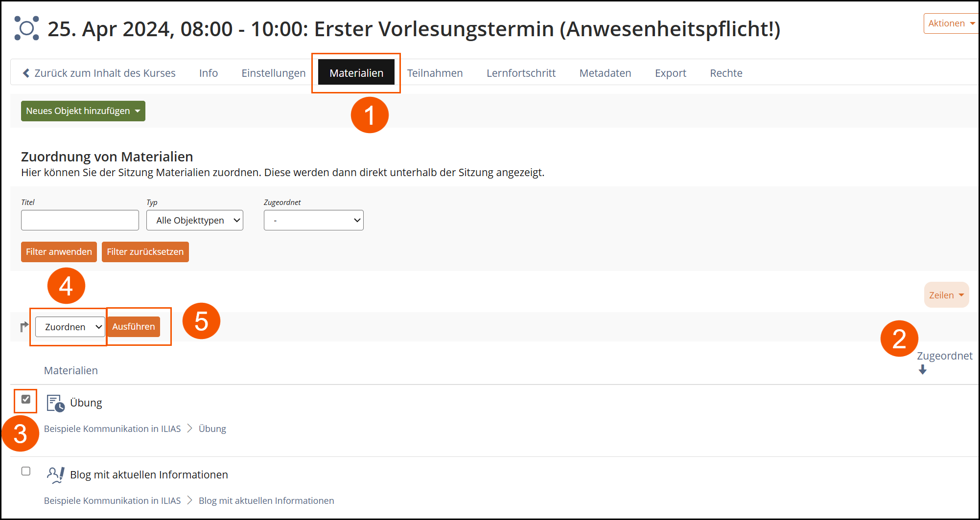Select the Einstellungen tab
Viewport: 980px width, 520px height.
coord(273,73)
